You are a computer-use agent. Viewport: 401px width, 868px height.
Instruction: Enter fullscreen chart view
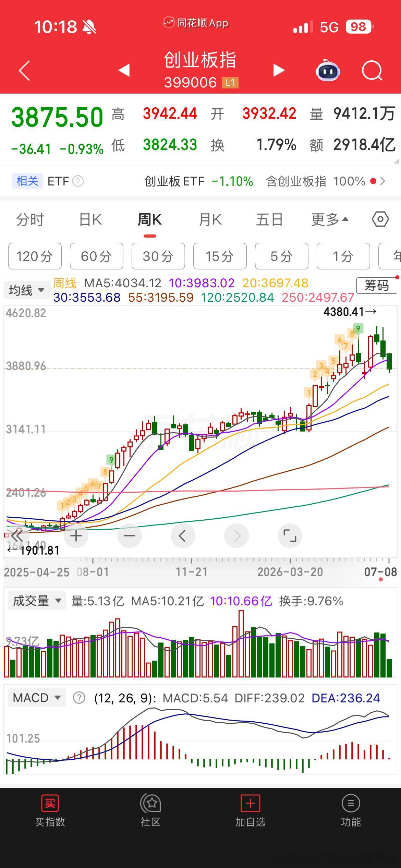(290, 535)
